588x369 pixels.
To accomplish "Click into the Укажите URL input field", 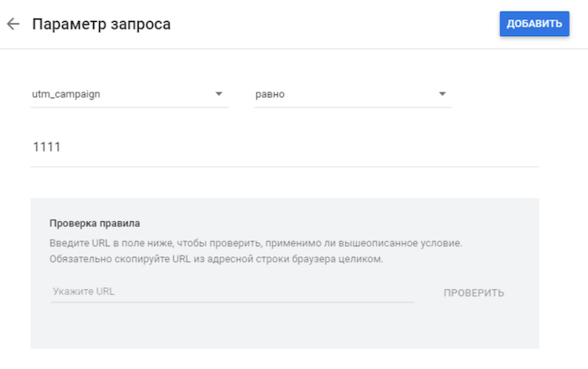I will (x=233, y=292).
